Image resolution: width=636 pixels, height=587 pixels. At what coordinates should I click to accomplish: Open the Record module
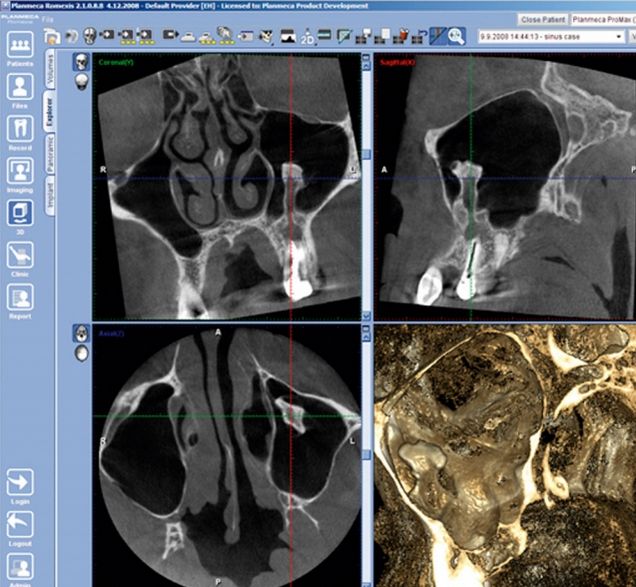point(19,131)
